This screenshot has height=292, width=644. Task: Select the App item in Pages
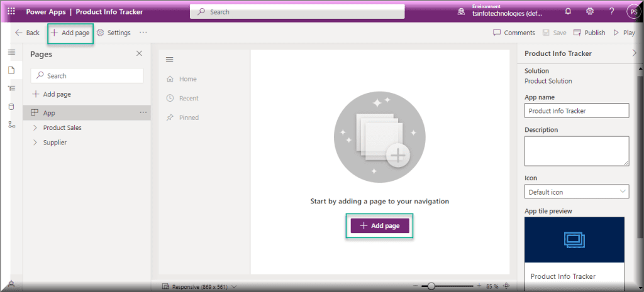pos(87,113)
